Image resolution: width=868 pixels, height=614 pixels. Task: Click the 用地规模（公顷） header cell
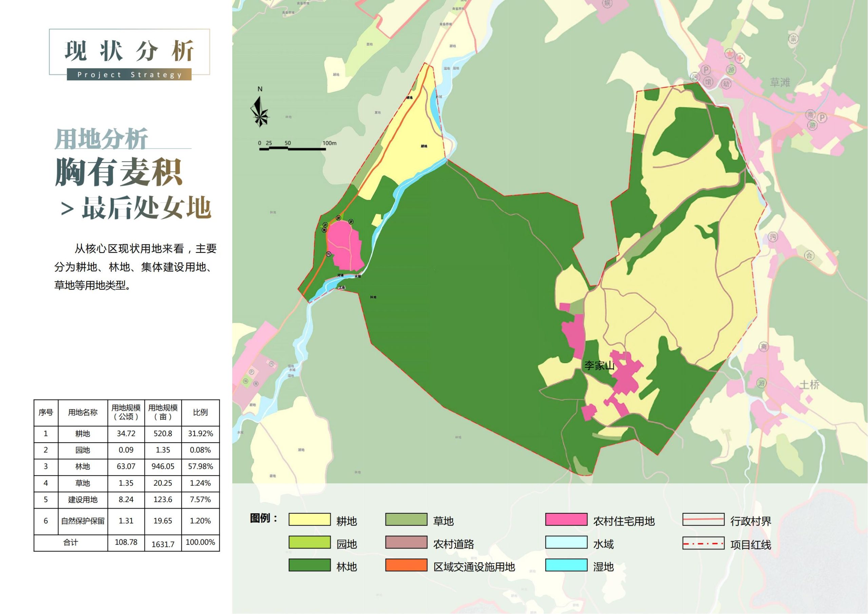click(126, 412)
